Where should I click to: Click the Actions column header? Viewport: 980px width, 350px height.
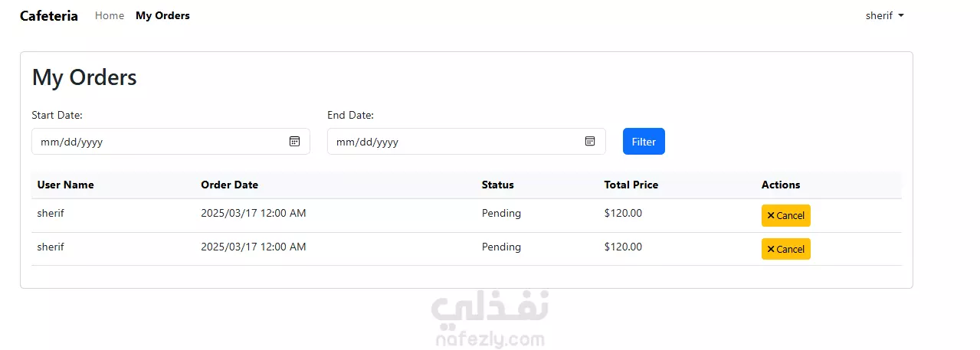coord(780,185)
